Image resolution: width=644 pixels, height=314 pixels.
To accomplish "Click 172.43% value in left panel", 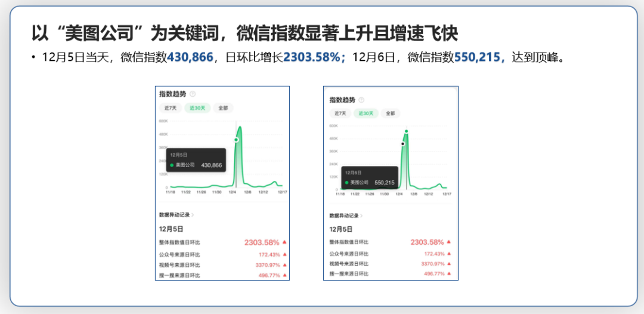I will [269, 254].
